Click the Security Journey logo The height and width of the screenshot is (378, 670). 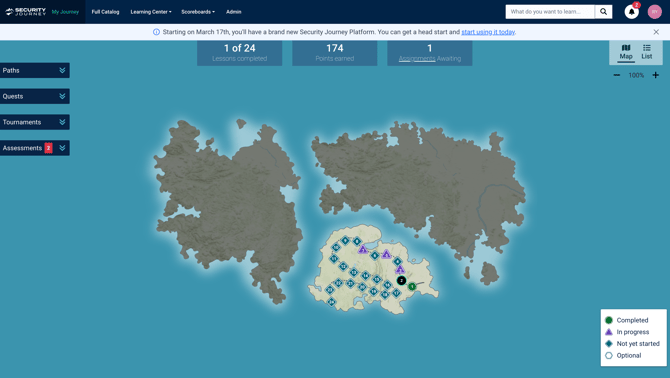[26, 12]
